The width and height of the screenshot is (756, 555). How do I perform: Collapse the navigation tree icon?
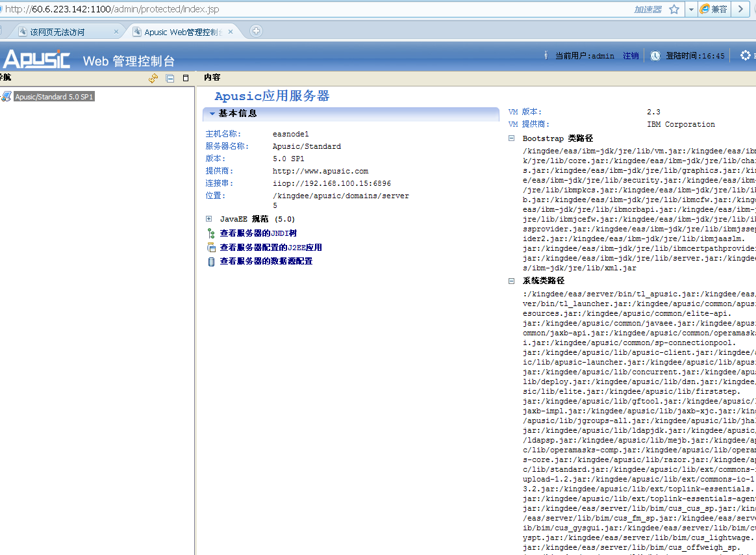pyautogui.click(x=170, y=78)
